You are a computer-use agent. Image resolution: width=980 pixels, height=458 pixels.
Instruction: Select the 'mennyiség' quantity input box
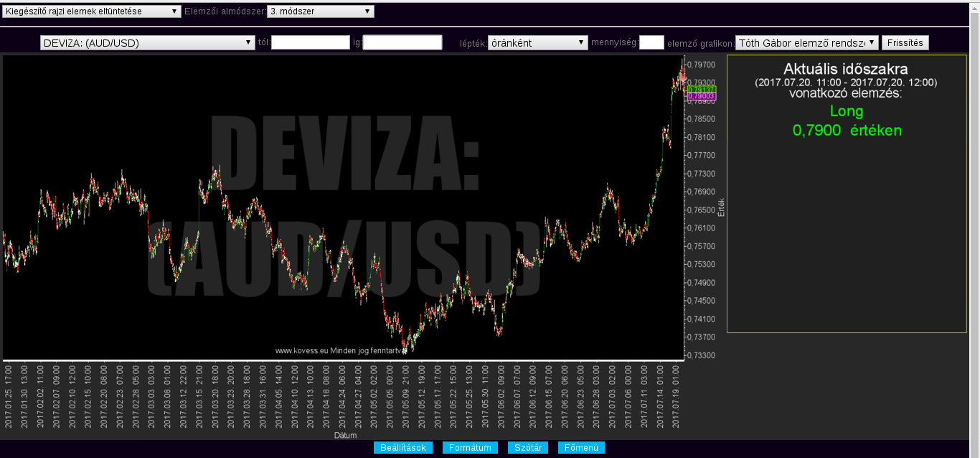point(651,43)
